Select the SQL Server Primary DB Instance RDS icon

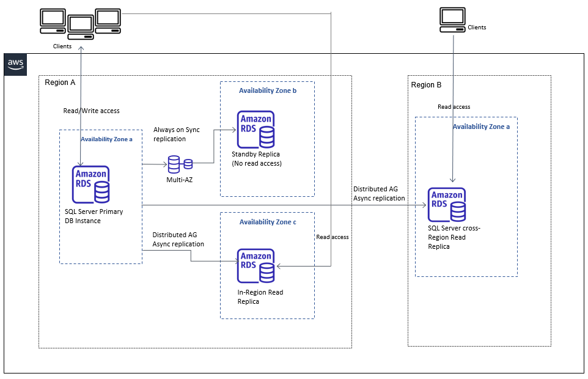(x=90, y=184)
